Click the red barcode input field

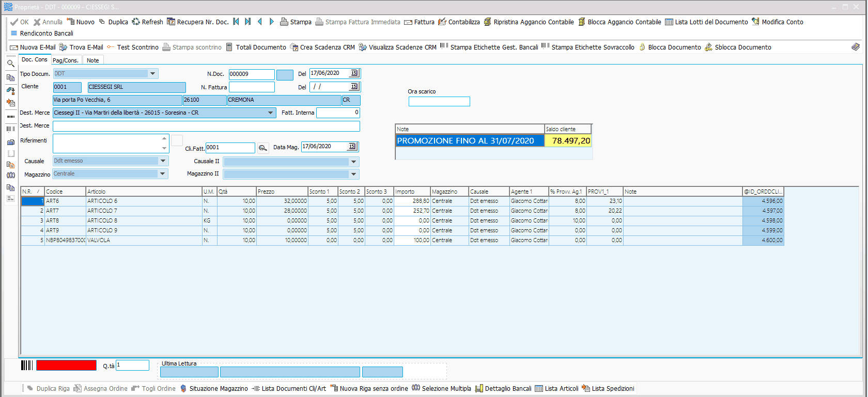click(x=66, y=366)
